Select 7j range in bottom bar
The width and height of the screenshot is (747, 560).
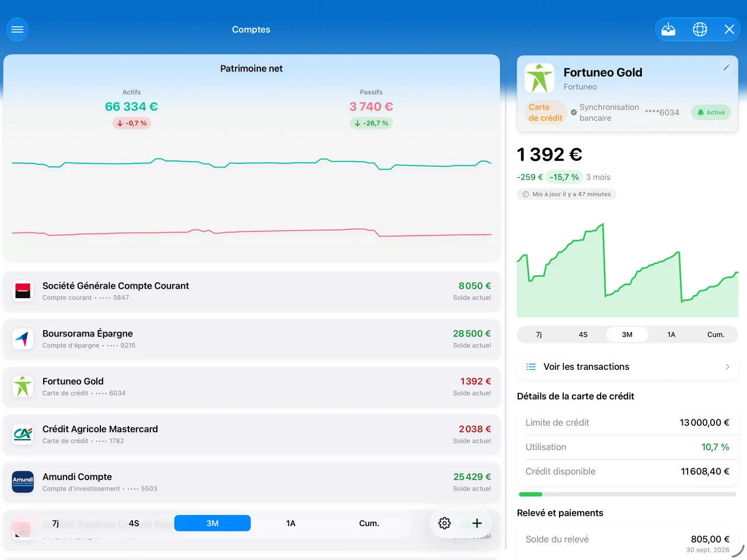pyautogui.click(x=55, y=523)
